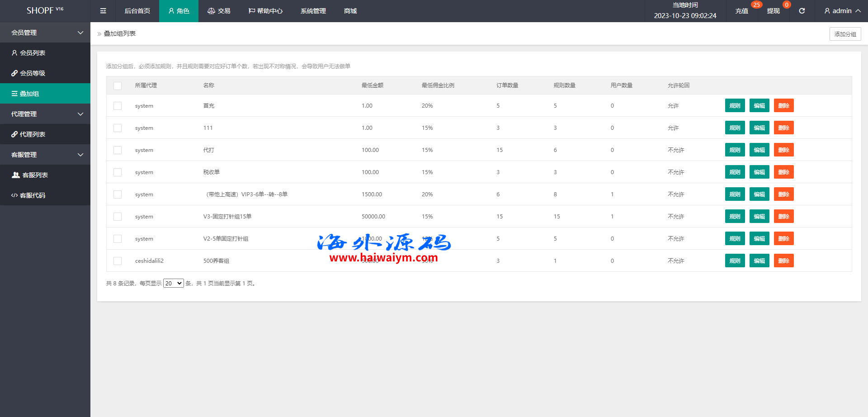Open 会员等级 in the sidebar
The image size is (868, 417).
[33, 73]
